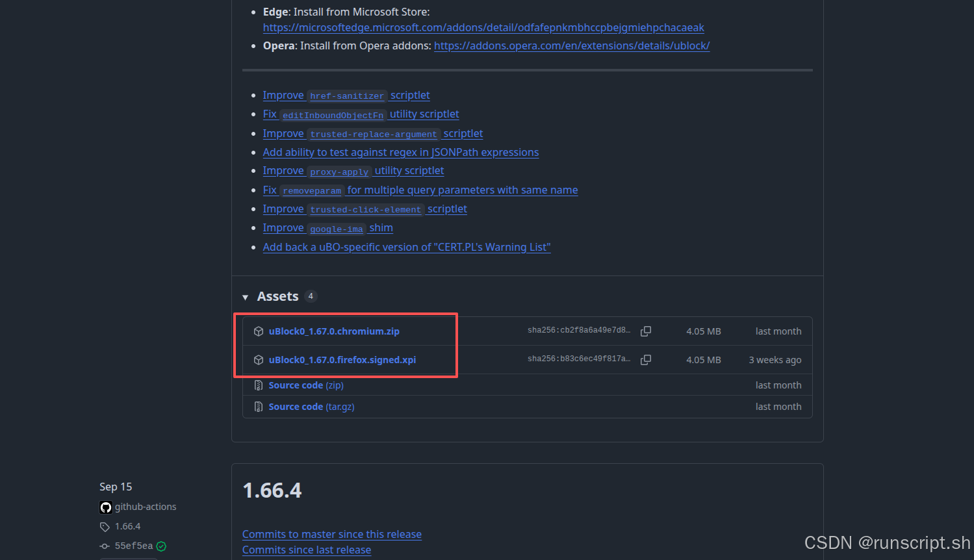974x560 pixels.
Task: Download Source code (zip)
Action: (306, 385)
